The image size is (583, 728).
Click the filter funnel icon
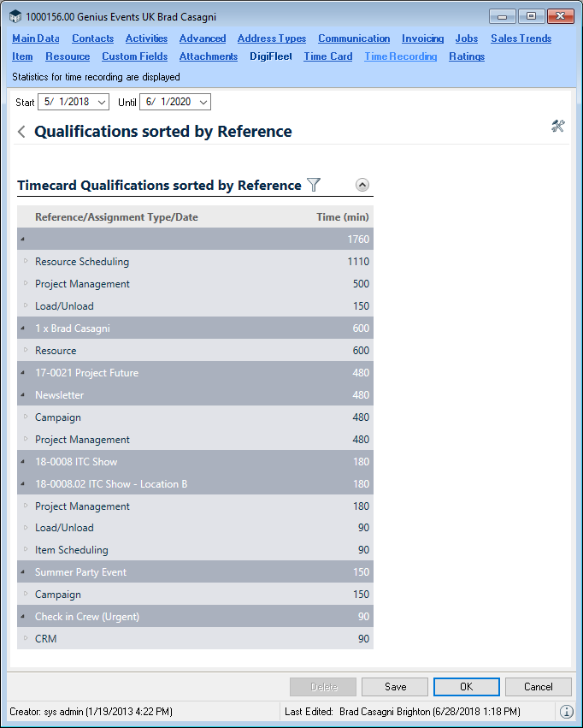pyautogui.click(x=314, y=185)
